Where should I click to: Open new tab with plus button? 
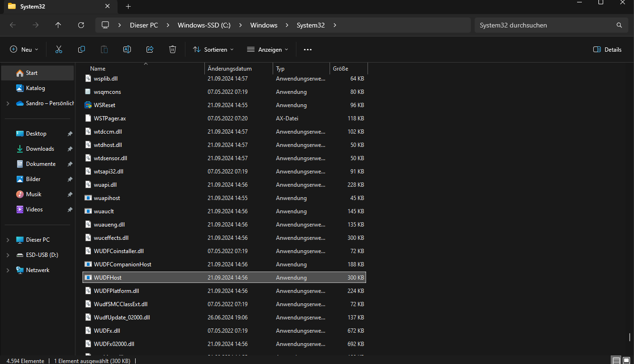tap(128, 7)
